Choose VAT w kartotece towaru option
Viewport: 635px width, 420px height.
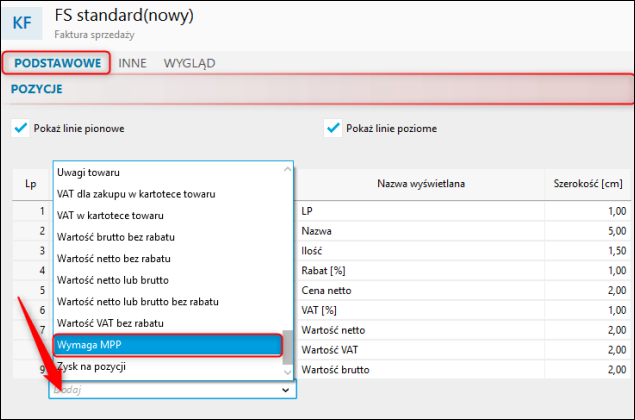click(168, 215)
